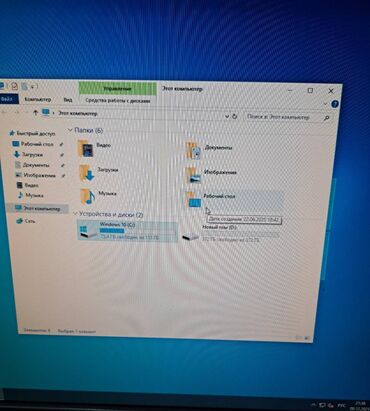Screen dimensions: 370x411
Task: Collapse the Папки (6) group
Action: [71, 130]
